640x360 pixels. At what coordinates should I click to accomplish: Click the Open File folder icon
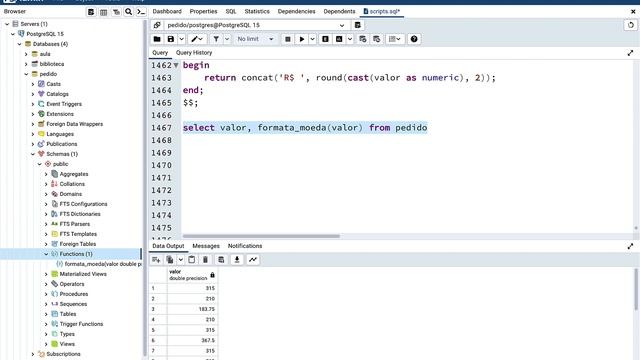coord(157,39)
